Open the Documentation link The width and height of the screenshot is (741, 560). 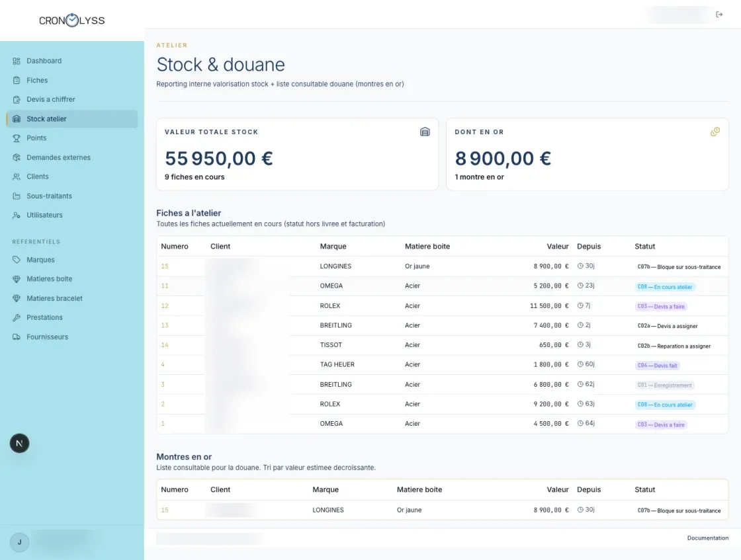(707, 538)
